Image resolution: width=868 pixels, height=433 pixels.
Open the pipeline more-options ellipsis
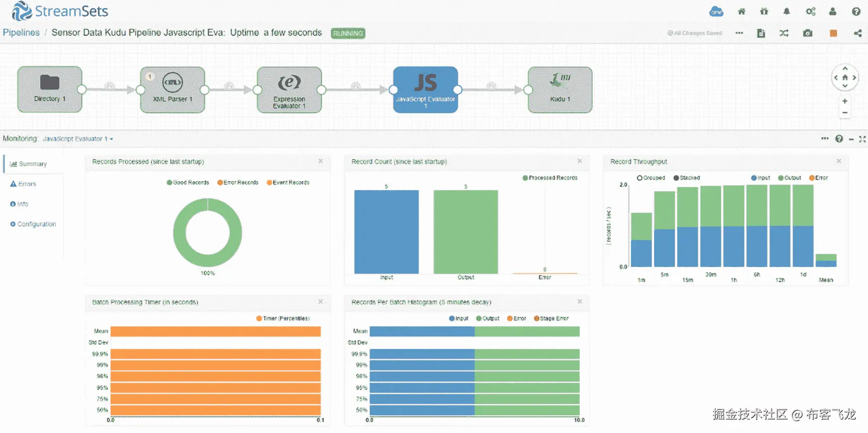click(x=739, y=33)
